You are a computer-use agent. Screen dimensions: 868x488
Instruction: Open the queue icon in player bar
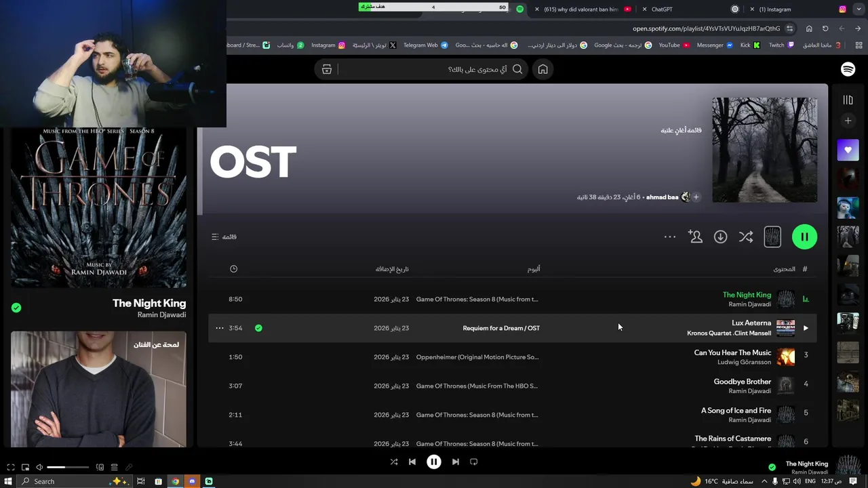(x=114, y=467)
